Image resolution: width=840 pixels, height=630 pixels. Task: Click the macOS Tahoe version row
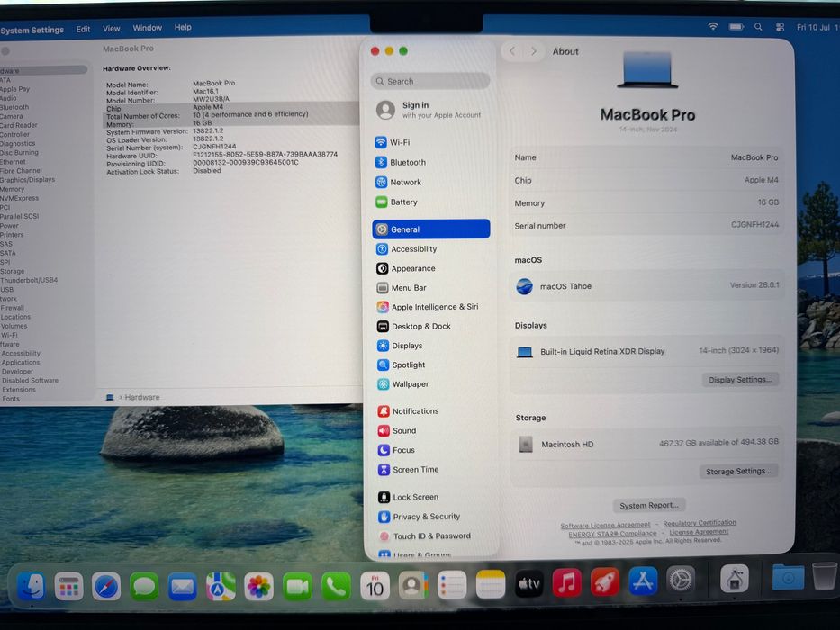646,286
